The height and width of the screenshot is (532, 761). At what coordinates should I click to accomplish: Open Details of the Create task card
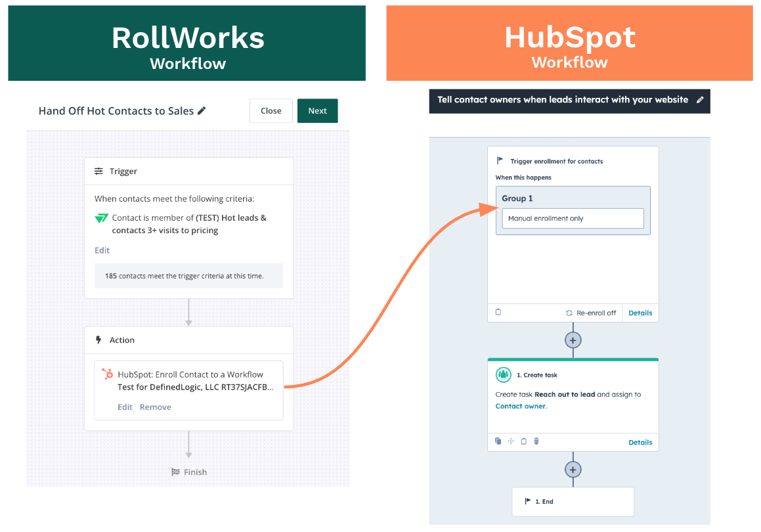tap(640, 442)
